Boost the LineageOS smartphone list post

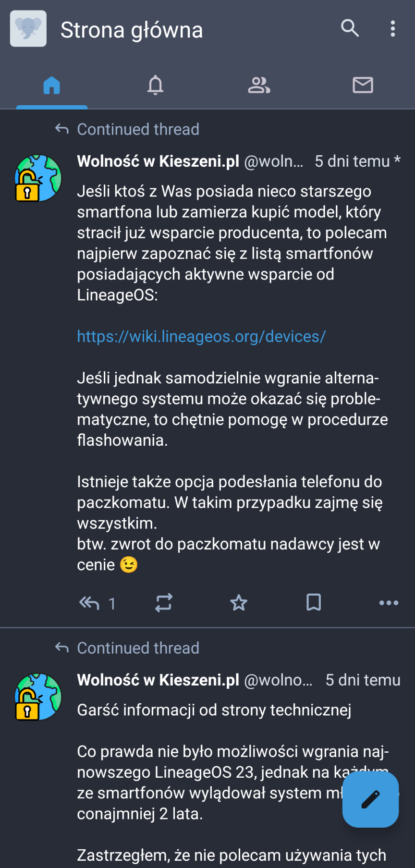tap(164, 602)
